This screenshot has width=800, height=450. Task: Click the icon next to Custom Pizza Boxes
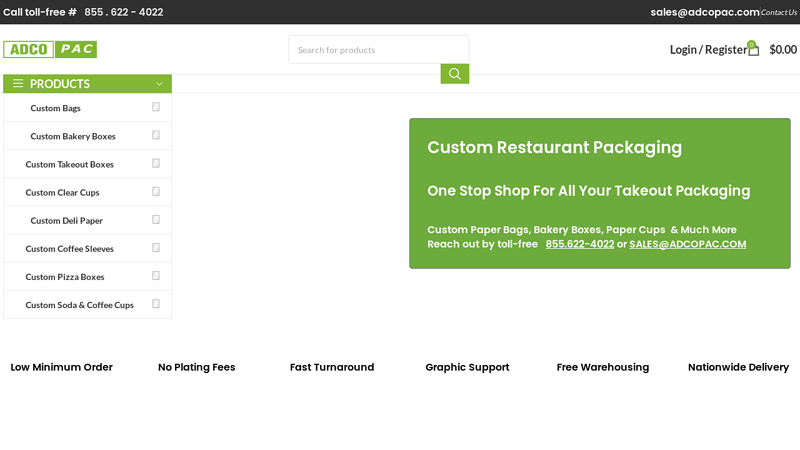[156, 276]
